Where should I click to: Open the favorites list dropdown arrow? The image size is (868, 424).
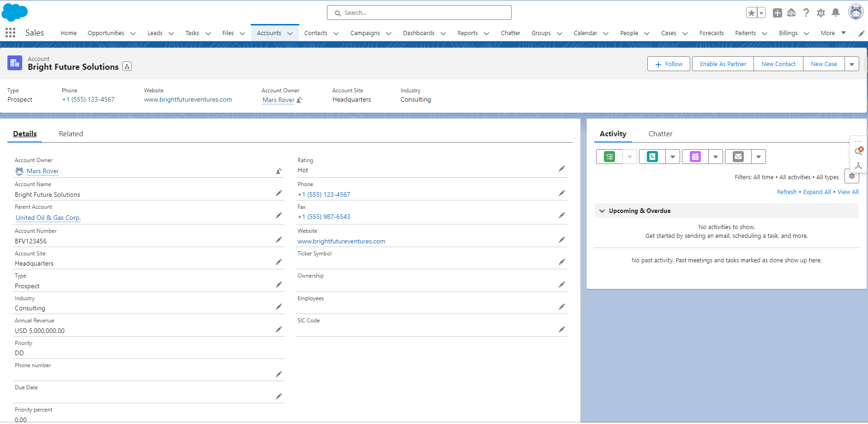coord(761,13)
